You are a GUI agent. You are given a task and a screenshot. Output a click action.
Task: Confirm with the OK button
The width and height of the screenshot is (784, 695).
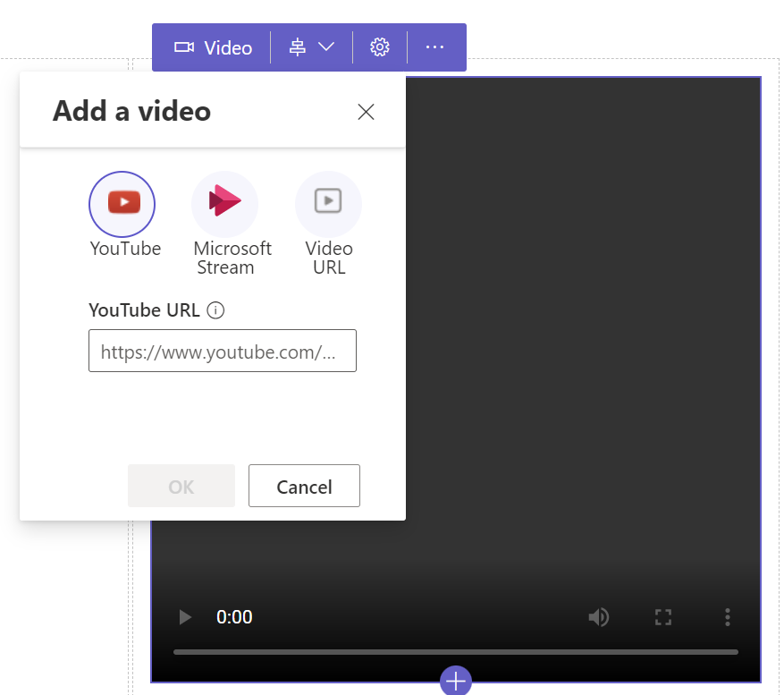pyautogui.click(x=181, y=486)
